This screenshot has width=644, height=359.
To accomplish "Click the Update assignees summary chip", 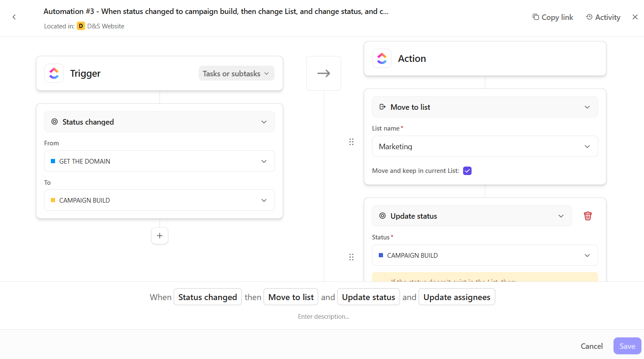I will point(457,297).
